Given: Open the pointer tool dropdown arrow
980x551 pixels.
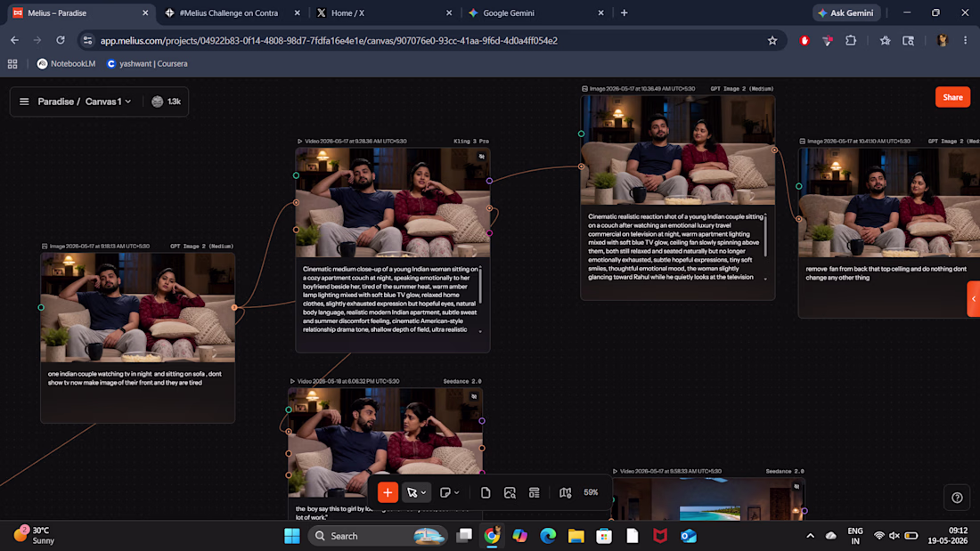Looking at the screenshot, I should pos(424,492).
